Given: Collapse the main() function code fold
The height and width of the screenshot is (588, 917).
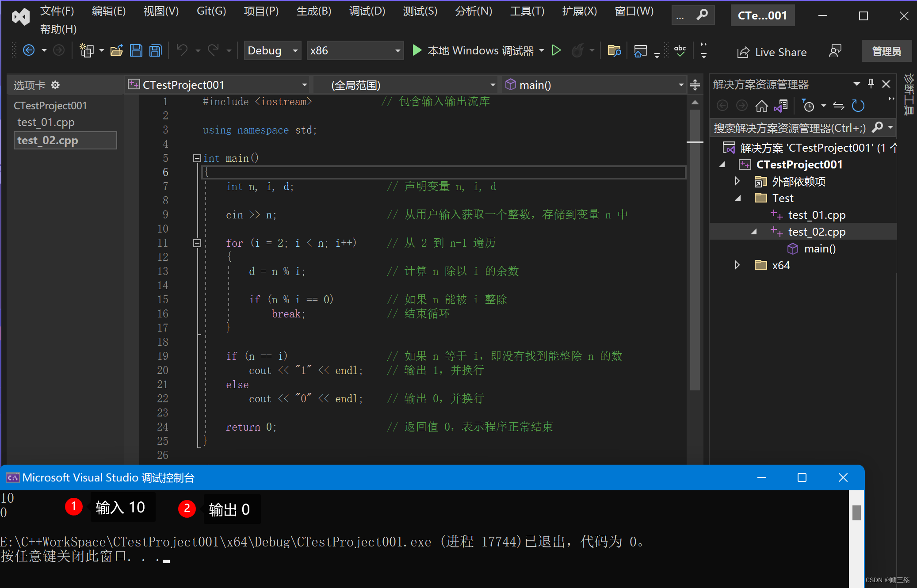Looking at the screenshot, I should click(x=197, y=158).
